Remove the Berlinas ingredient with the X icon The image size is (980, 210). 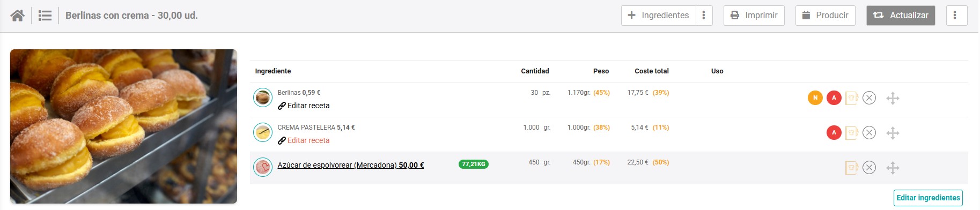[869, 98]
